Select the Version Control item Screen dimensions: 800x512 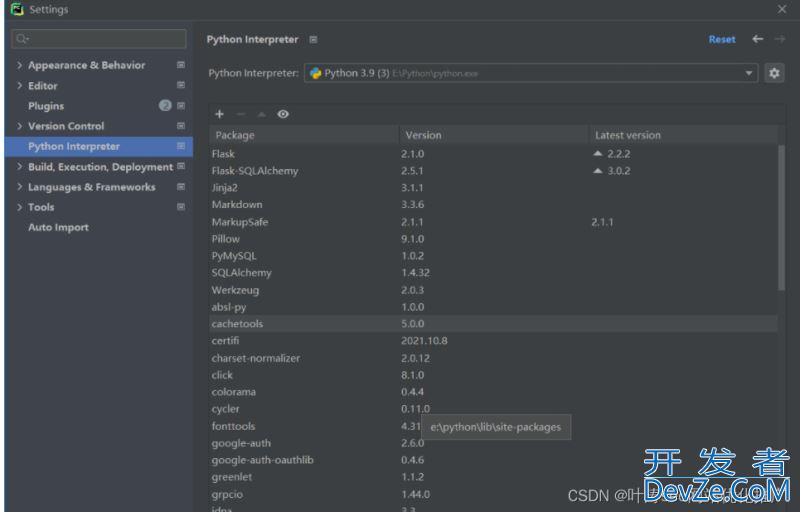click(x=66, y=126)
